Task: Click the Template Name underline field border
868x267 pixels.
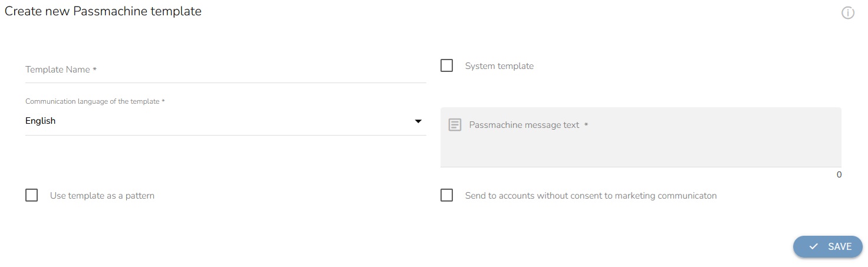Action: [x=224, y=83]
